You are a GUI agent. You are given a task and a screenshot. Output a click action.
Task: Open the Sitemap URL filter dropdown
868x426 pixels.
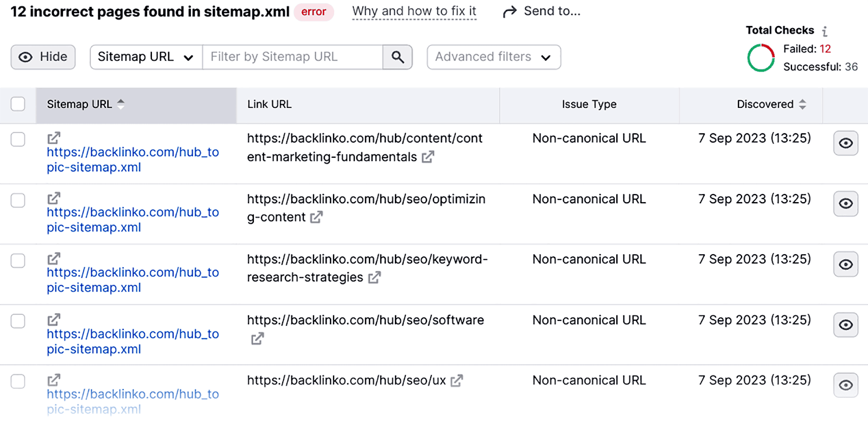146,57
